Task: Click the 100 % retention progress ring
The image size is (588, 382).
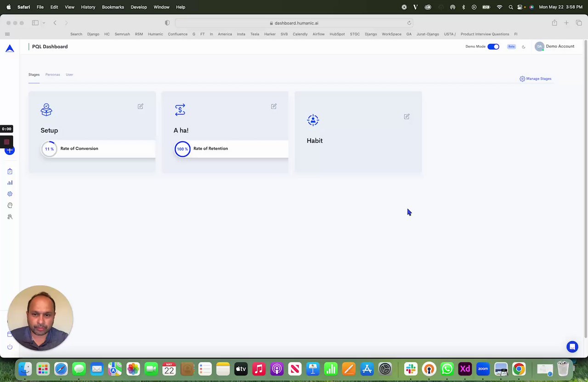Action: point(182,149)
